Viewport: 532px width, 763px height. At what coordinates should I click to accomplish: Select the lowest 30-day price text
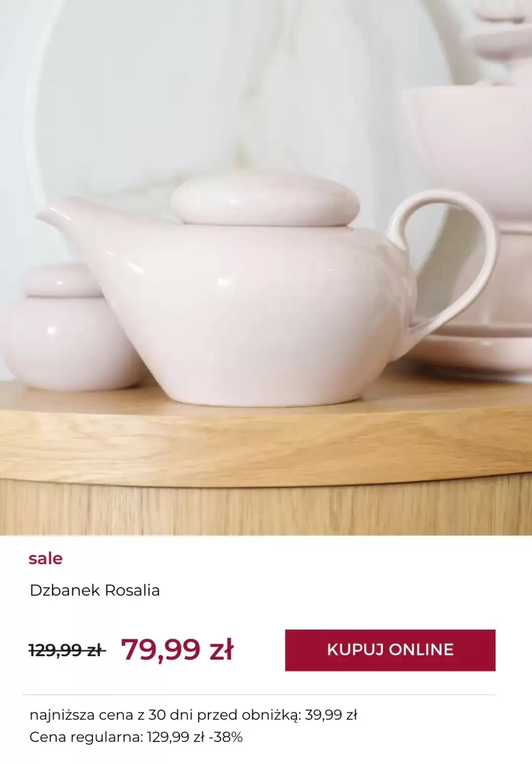(193, 715)
